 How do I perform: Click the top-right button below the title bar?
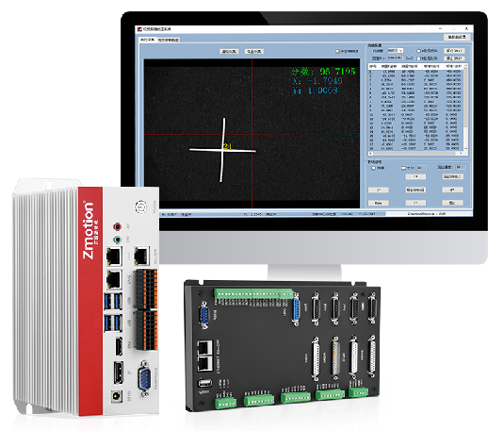coord(457,37)
